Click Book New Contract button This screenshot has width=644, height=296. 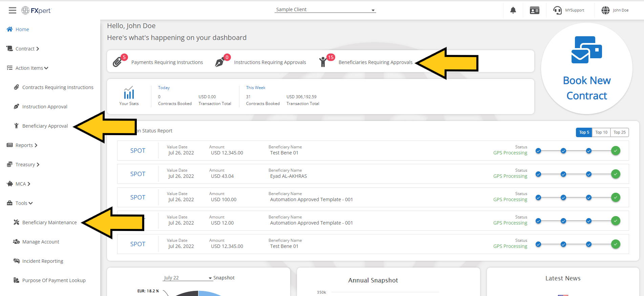[587, 68]
